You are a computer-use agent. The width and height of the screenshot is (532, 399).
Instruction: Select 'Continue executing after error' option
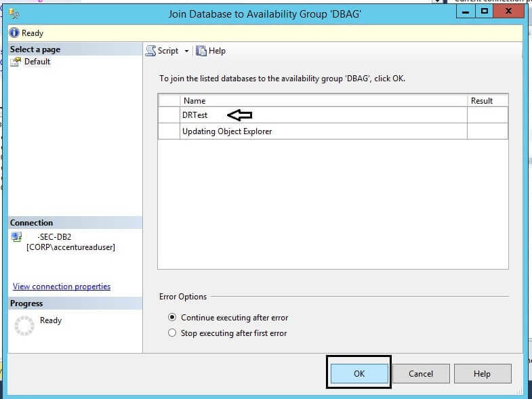[173, 317]
